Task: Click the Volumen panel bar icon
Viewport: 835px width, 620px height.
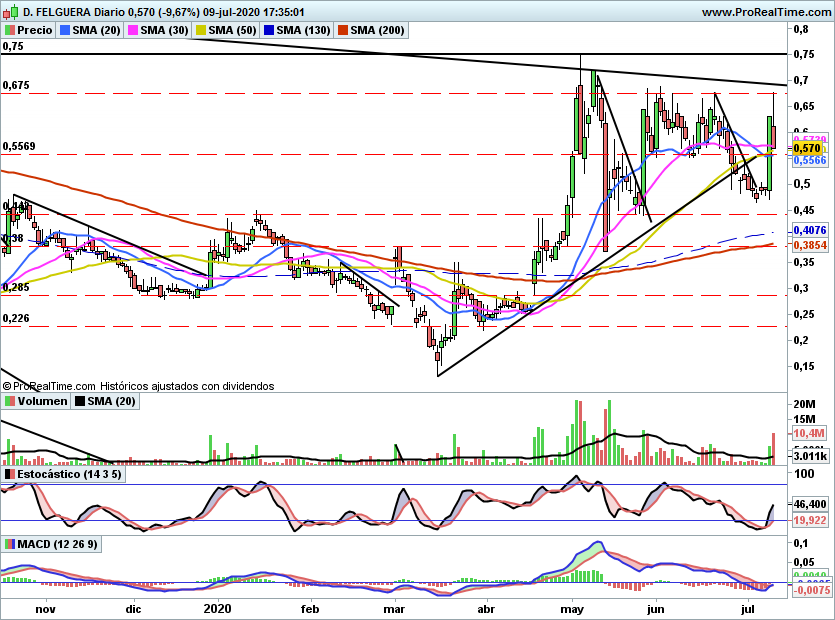Action: tap(10, 401)
